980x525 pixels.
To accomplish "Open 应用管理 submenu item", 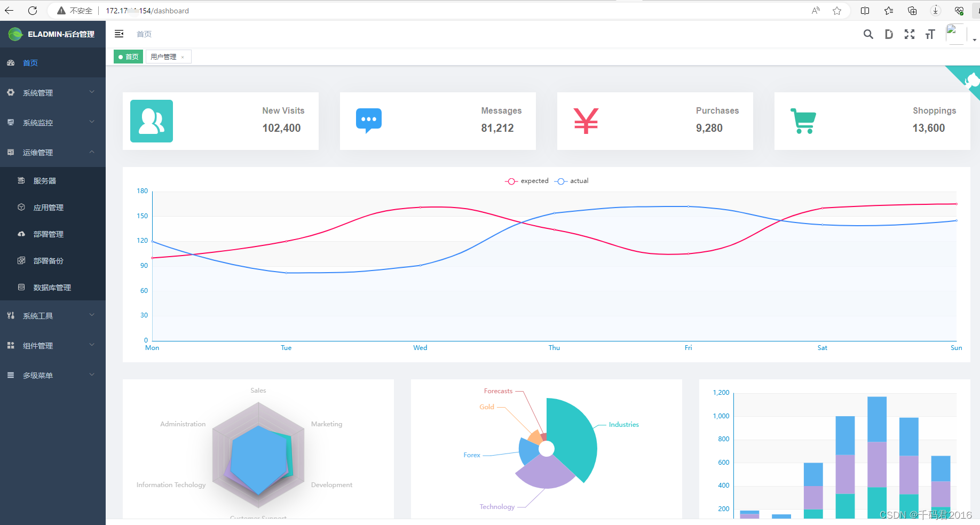I will click(x=53, y=208).
